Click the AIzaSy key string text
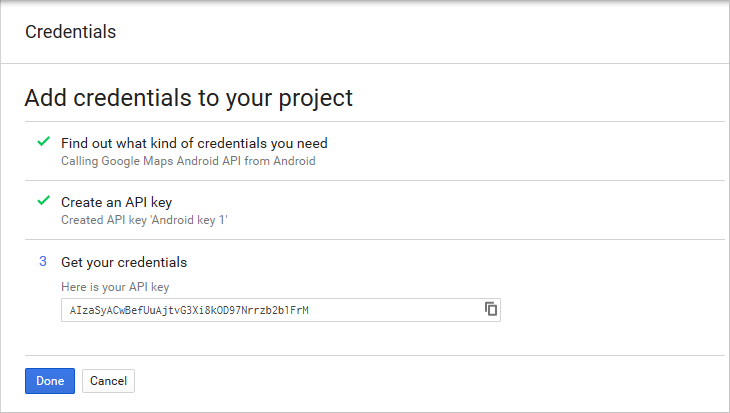 [189, 311]
